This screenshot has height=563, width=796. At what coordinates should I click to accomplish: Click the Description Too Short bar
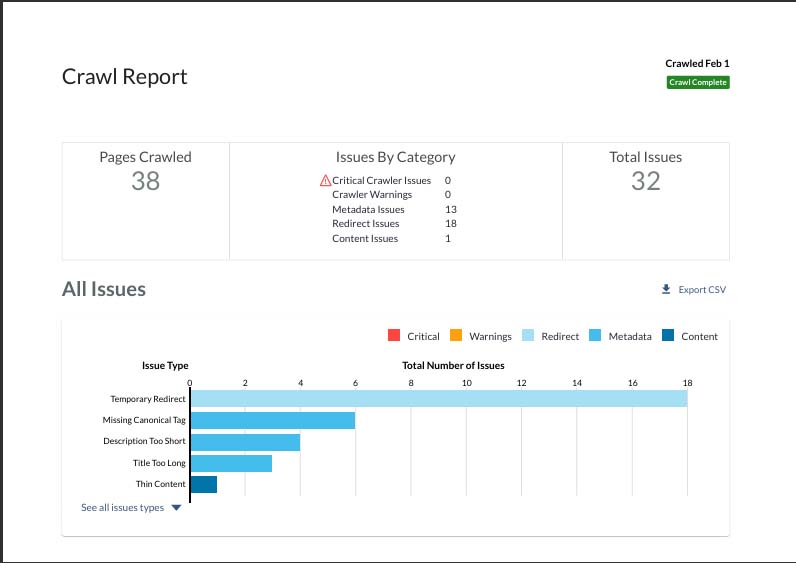246,442
